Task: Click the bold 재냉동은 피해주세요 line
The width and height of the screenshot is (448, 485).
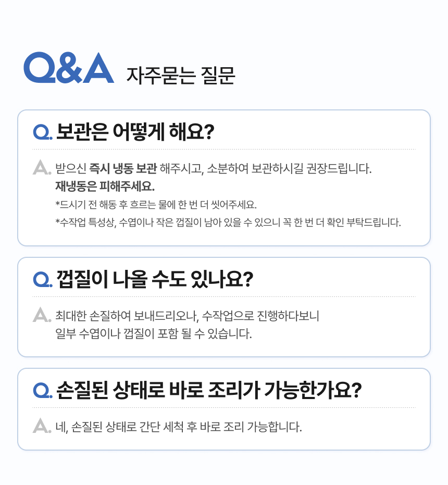Action: click(105, 186)
